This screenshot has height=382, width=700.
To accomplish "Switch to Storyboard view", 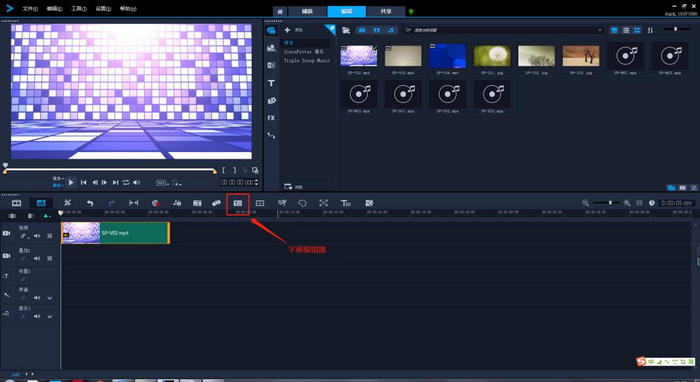I will [x=17, y=203].
